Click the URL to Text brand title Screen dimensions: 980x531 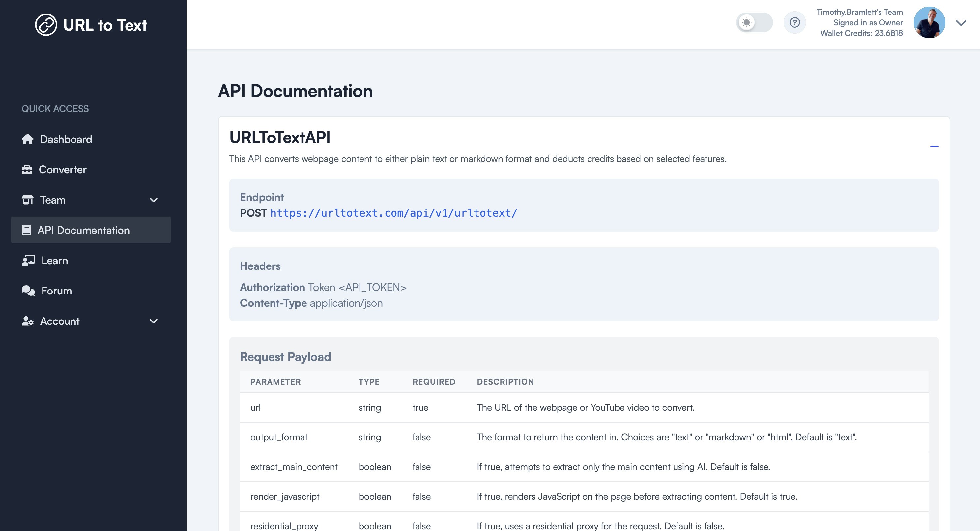tap(105, 25)
